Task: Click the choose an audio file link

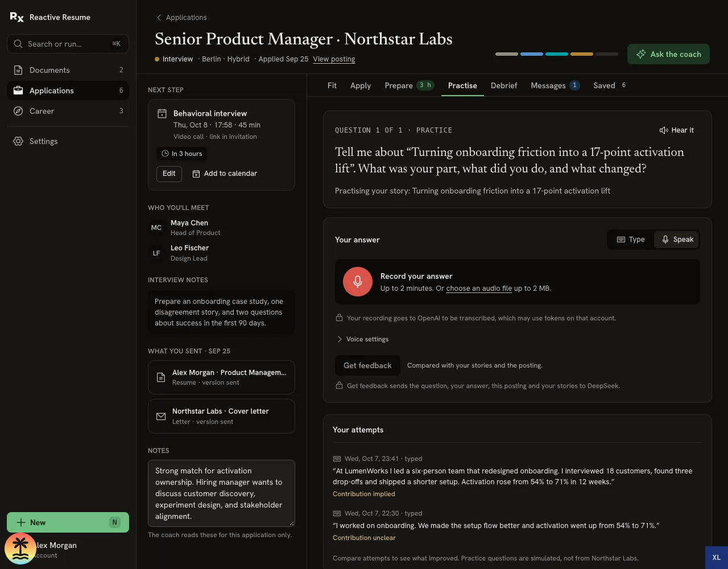Action: [479, 288]
